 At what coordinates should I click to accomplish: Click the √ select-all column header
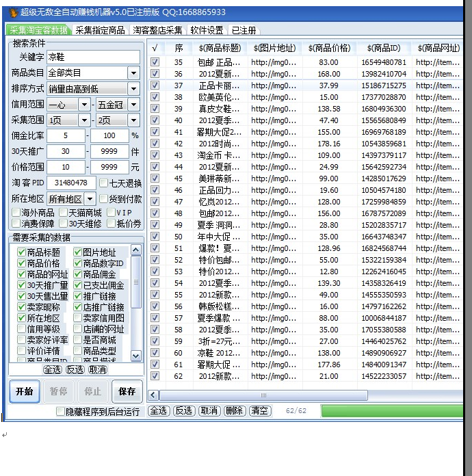pos(155,48)
